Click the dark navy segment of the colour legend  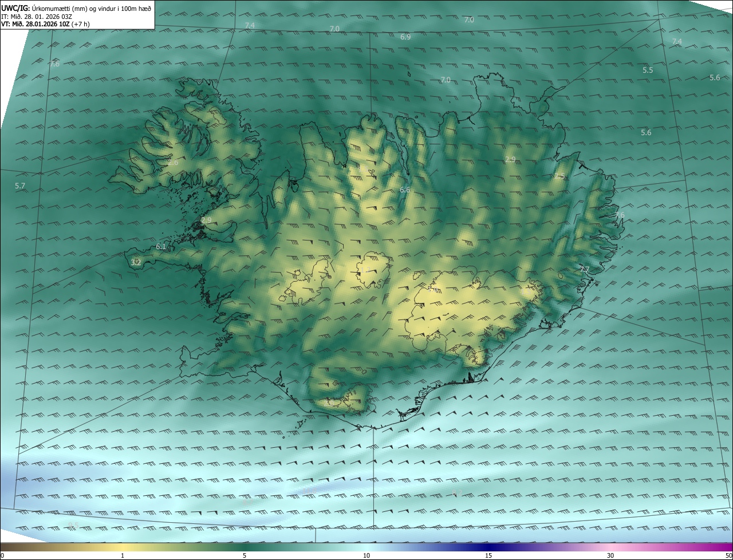(488, 547)
